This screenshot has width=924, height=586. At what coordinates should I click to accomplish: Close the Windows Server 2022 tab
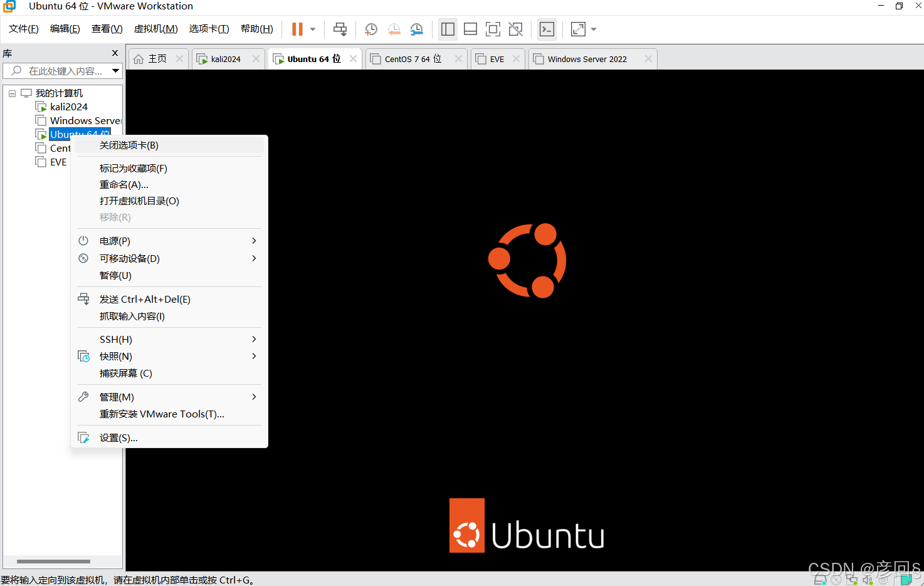648,59
